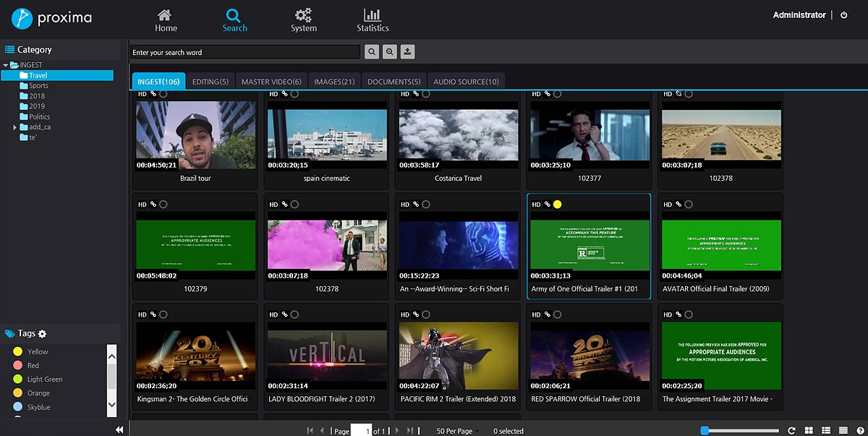Select the Travel folder
This screenshot has height=436, width=868.
click(57, 75)
